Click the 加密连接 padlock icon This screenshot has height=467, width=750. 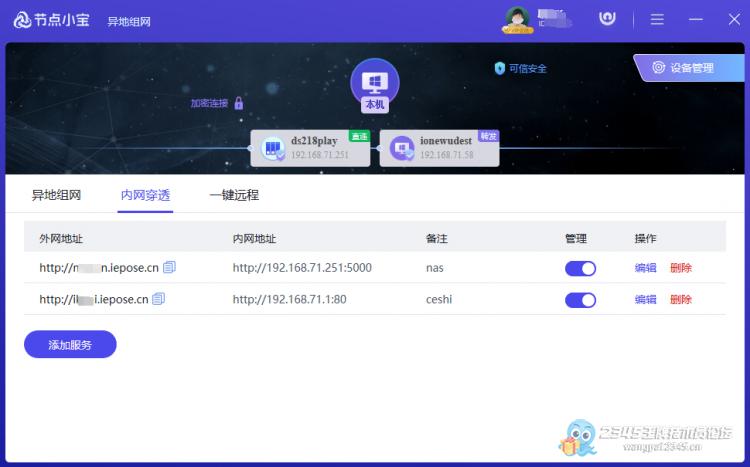click(239, 102)
